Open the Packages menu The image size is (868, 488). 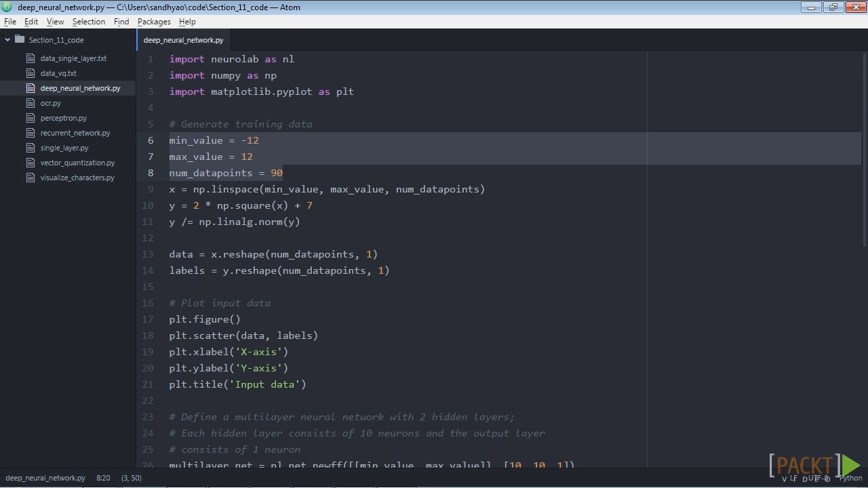tap(154, 22)
